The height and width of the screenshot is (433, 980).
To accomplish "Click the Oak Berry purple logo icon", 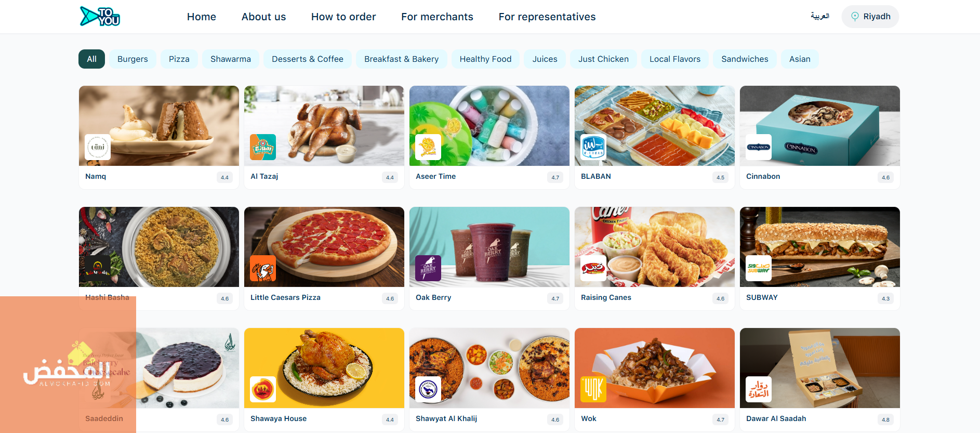I will tap(428, 268).
